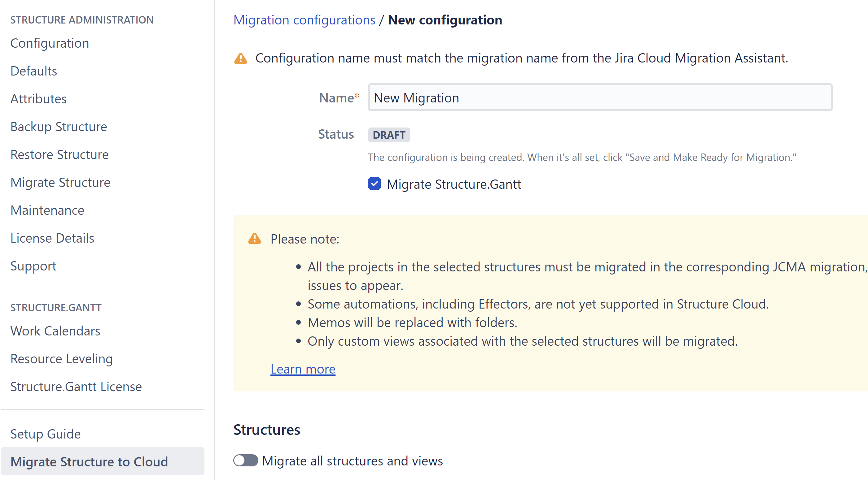The width and height of the screenshot is (868, 480).
Task: Open Configuration in Structure Administration sidebar
Action: coord(50,43)
